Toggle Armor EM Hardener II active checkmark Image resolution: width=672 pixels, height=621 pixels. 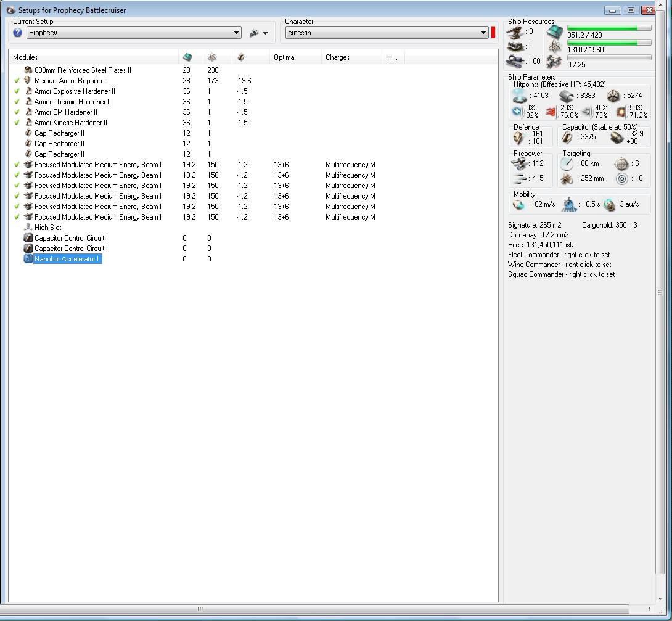pyautogui.click(x=17, y=112)
